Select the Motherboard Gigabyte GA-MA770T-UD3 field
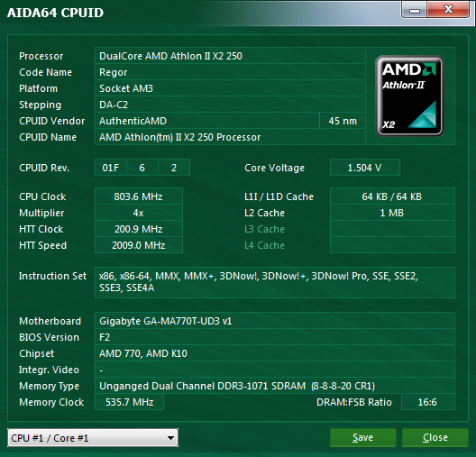Viewport: 476px width, 457px height. [x=275, y=321]
